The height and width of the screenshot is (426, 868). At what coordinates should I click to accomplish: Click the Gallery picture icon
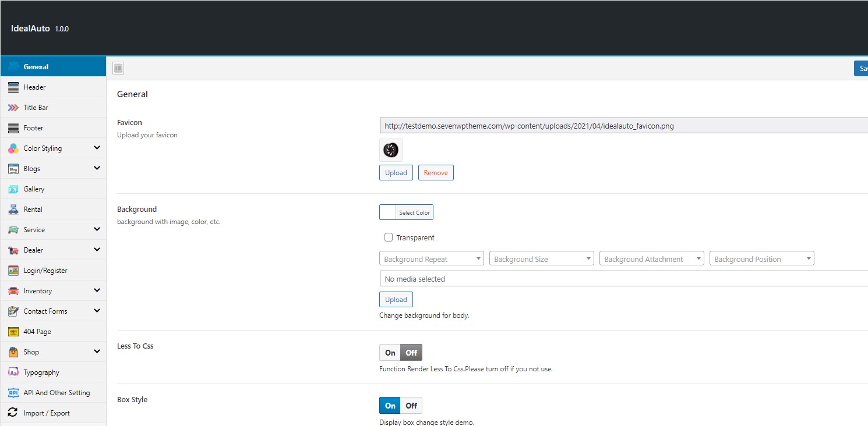tap(13, 189)
